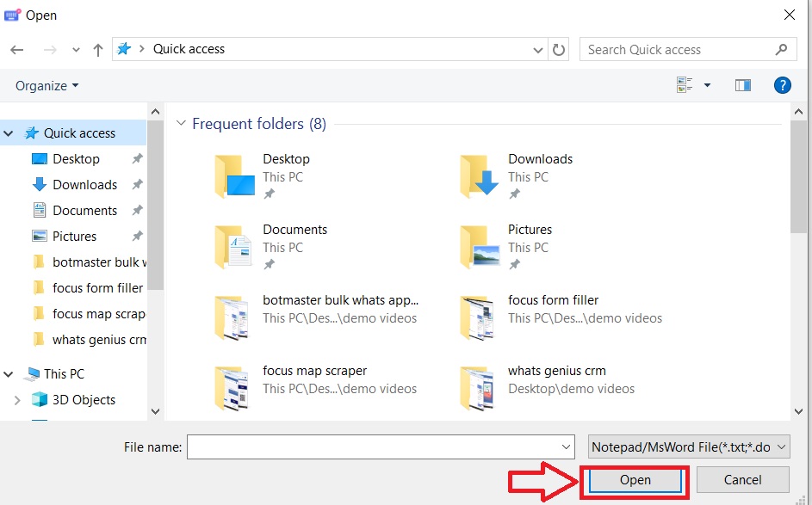
Task: Open the help button
Action: point(782,85)
